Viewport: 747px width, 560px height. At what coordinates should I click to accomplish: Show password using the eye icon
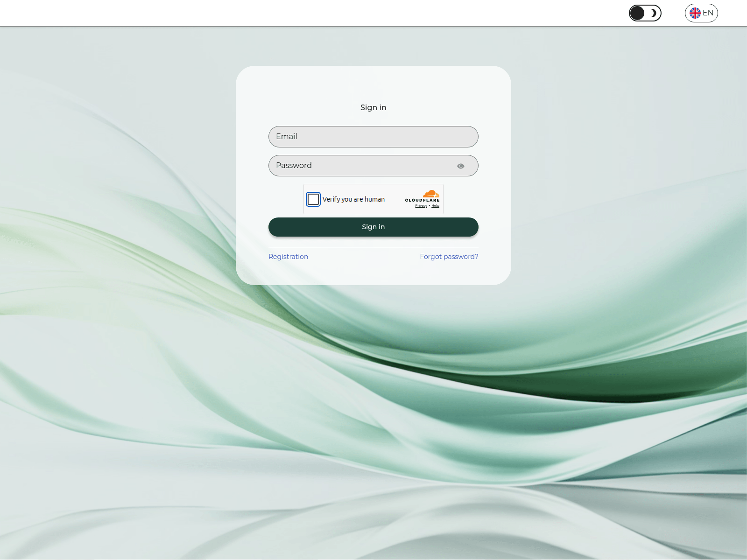click(x=461, y=166)
